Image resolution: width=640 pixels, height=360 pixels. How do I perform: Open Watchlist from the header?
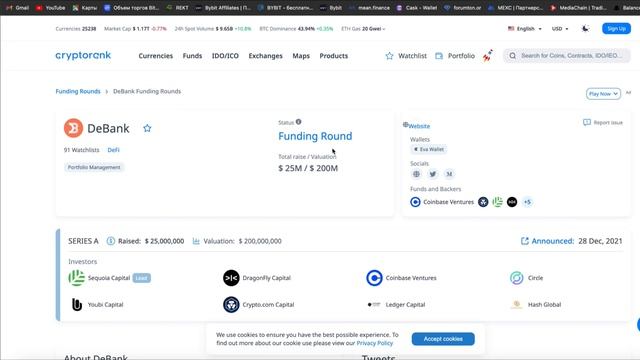pos(406,56)
